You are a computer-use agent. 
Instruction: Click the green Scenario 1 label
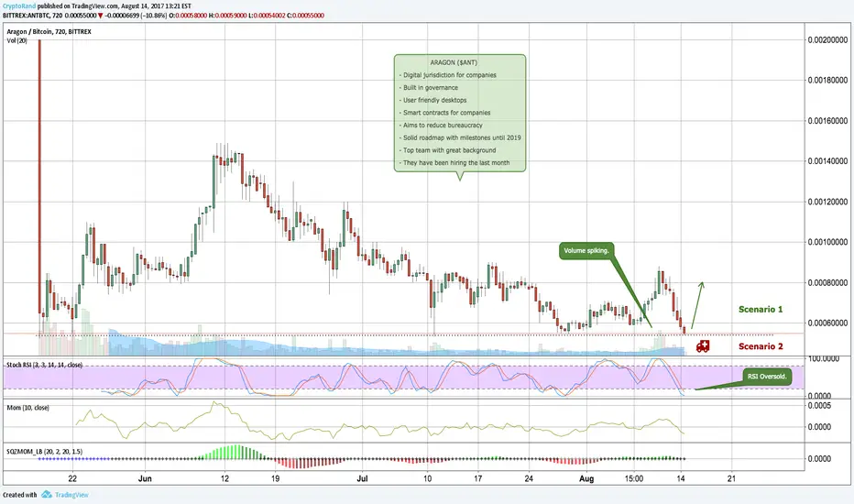(761, 310)
